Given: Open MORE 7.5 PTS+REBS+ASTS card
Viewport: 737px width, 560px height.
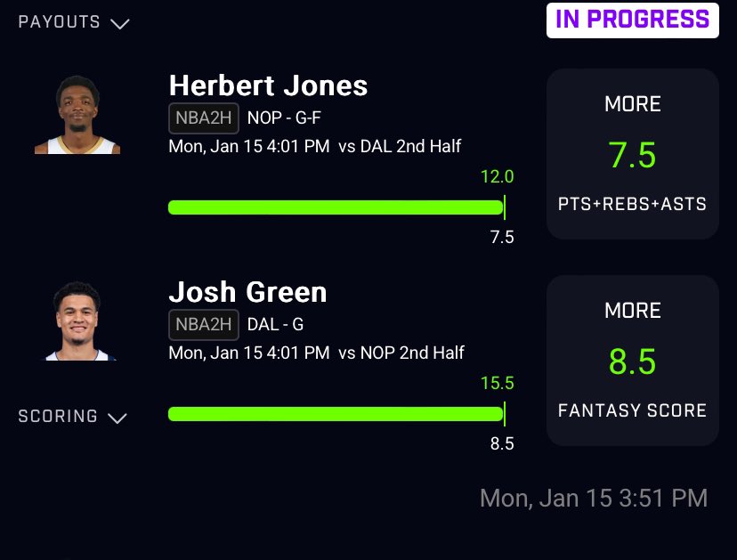Looking at the screenshot, I should [633, 154].
